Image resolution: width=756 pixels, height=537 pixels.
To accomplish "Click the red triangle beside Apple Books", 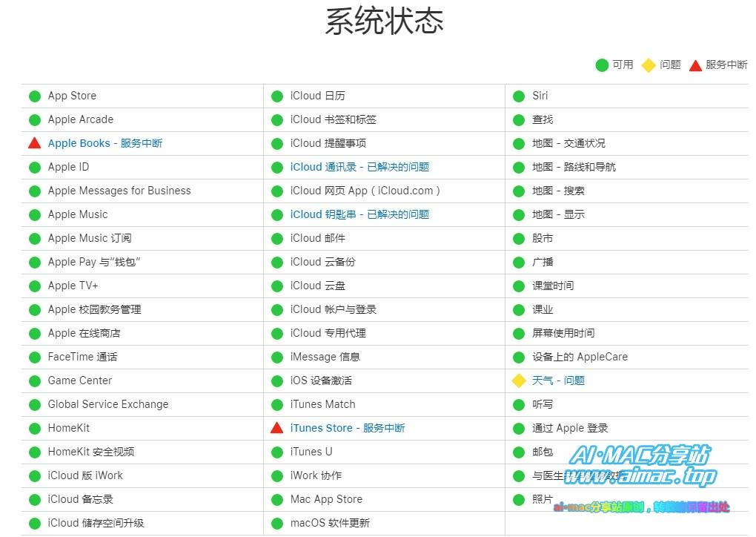I will pos(35,143).
